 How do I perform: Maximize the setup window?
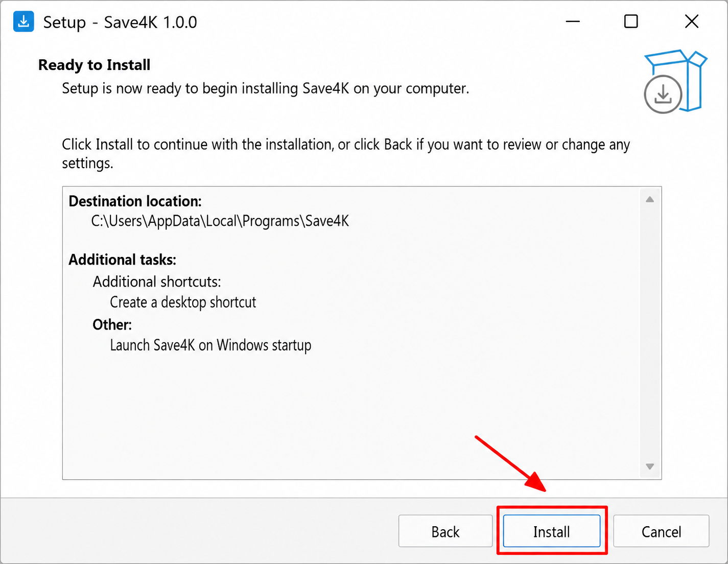tap(631, 21)
